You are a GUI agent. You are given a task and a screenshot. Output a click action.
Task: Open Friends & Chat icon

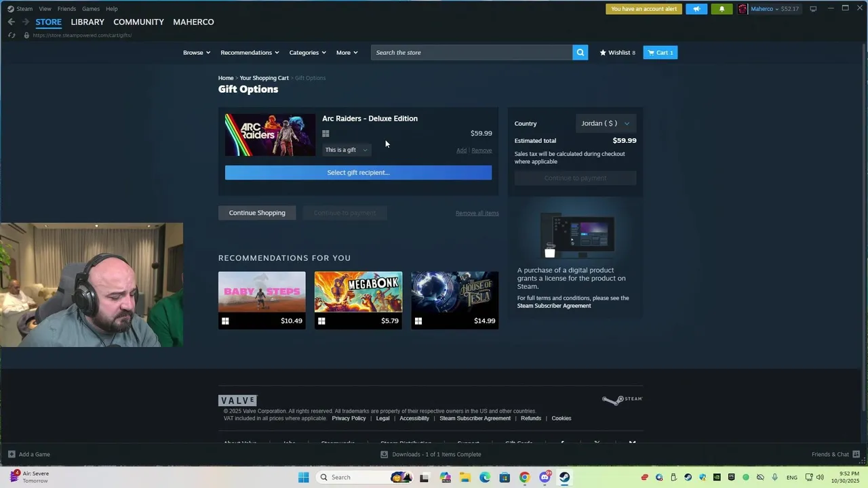pos(856,454)
